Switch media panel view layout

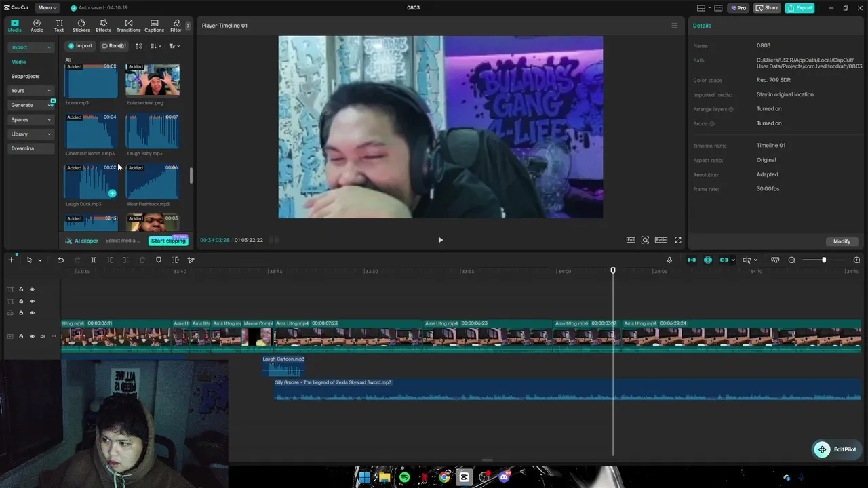[138, 46]
